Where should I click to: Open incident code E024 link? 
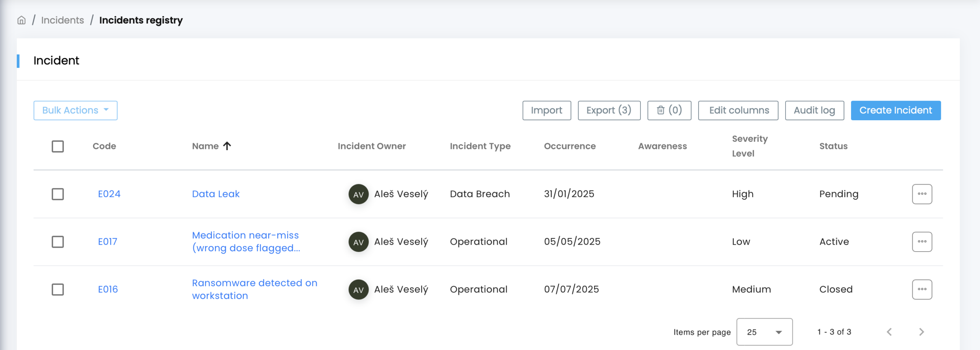[x=109, y=194]
